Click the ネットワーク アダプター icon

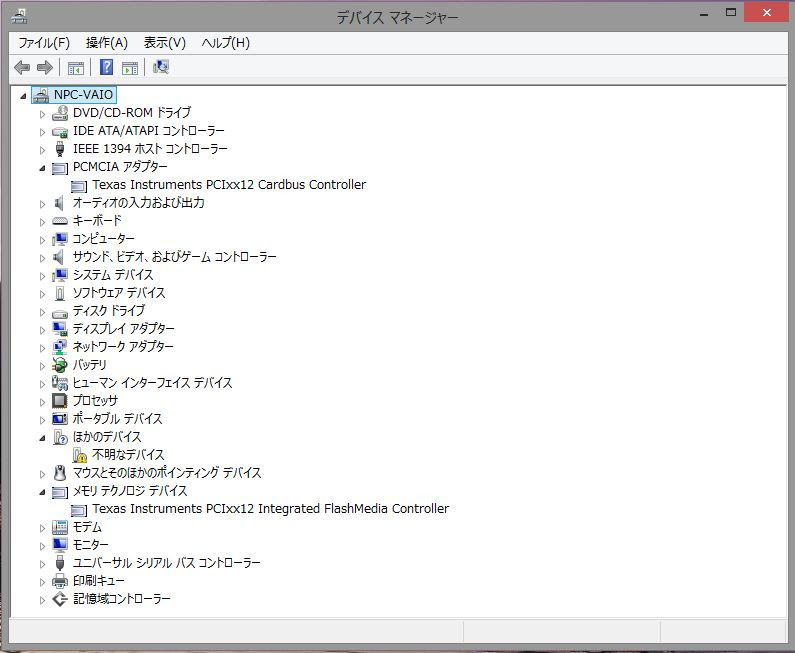(x=60, y=347)
